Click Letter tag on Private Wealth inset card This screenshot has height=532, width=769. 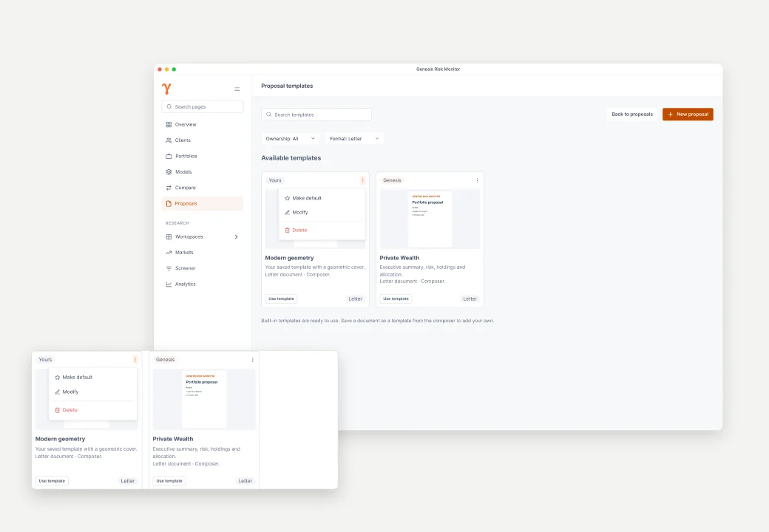[x=245, y=481]
